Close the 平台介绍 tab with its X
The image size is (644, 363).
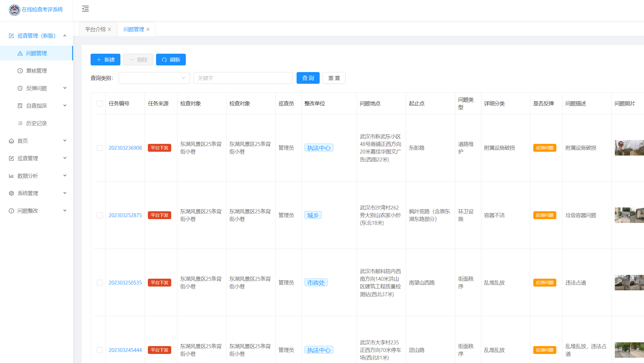(109, 29)
